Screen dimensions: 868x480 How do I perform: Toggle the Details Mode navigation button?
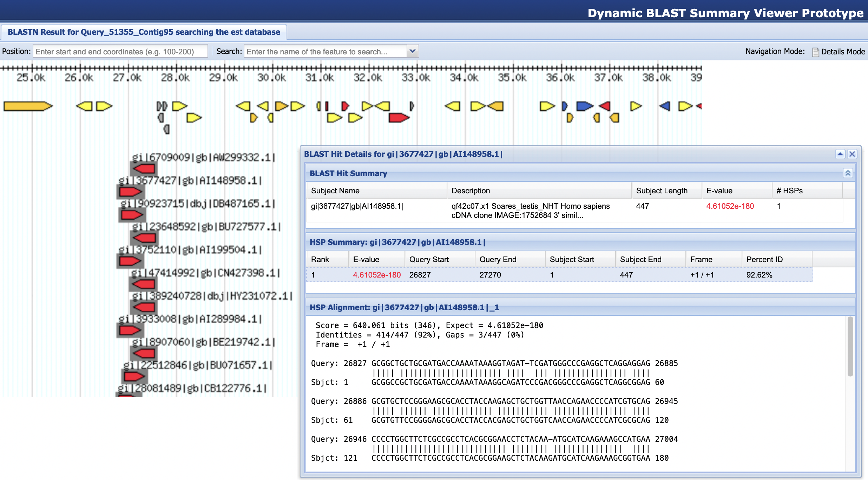839,52
